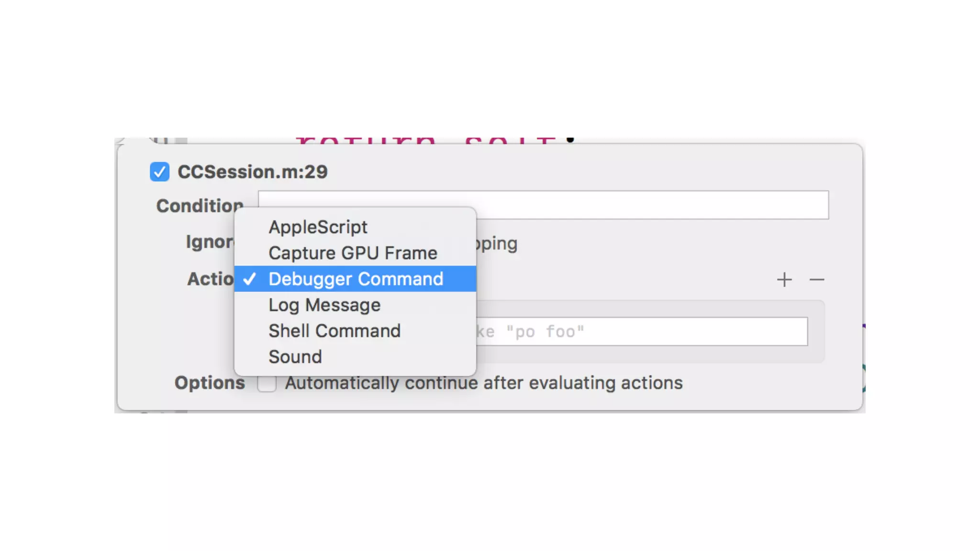The image size is (980, 551).
Task: Add another action with the plus button
Action: click(x=784, y=279)
